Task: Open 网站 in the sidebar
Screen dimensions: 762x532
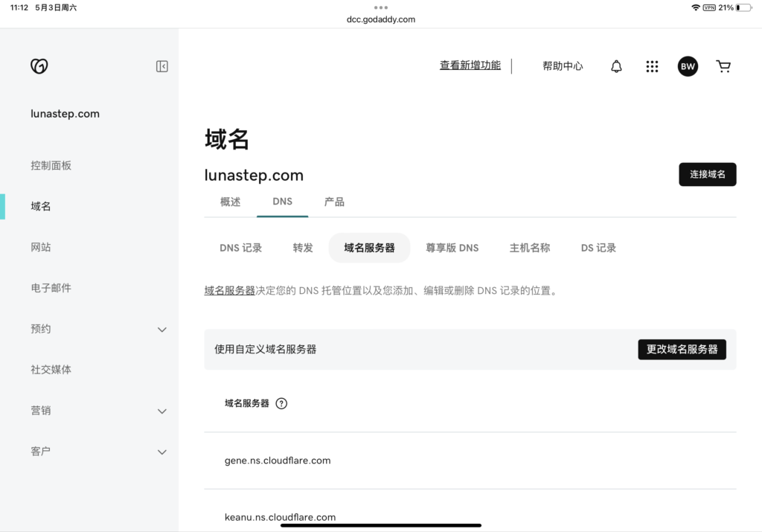Action: (41, 247)
